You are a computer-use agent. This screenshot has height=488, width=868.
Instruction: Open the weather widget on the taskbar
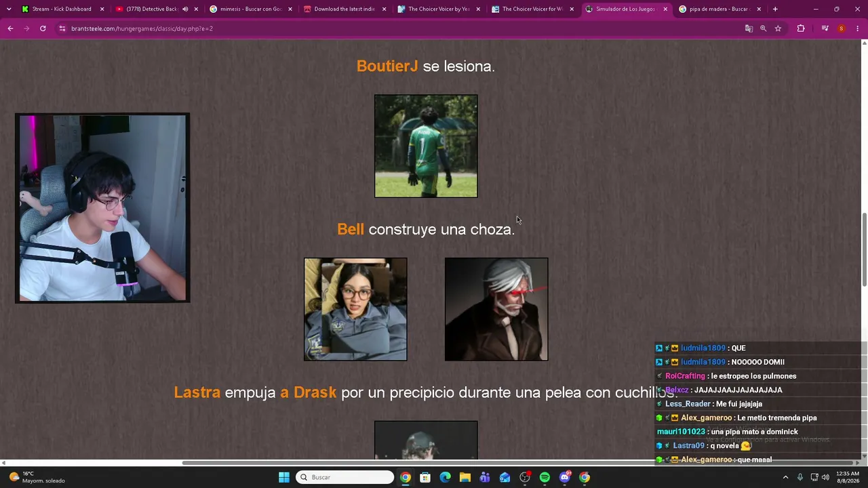click(37, 477)
